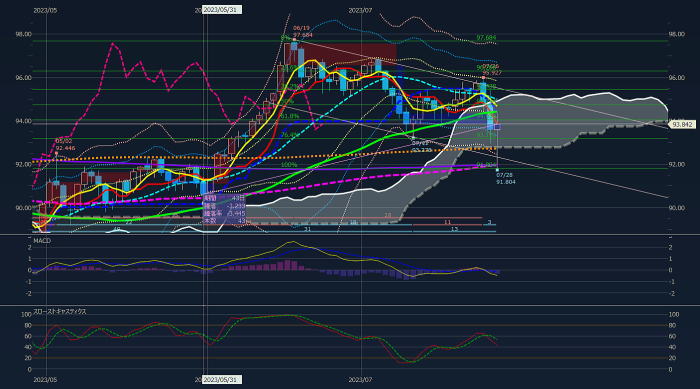Click the 100% Fibonacci retracement label
The image size is (700, 389).
[289, 165]
